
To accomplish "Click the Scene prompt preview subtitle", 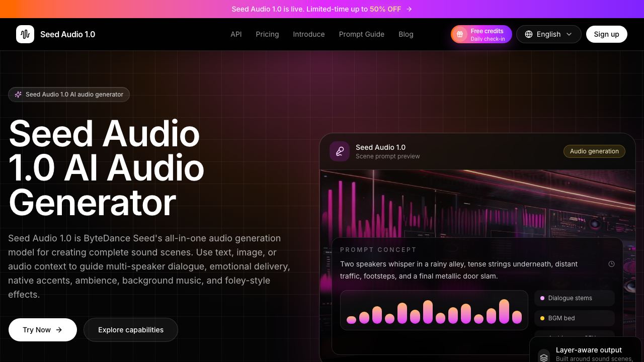I will [387, 156].
